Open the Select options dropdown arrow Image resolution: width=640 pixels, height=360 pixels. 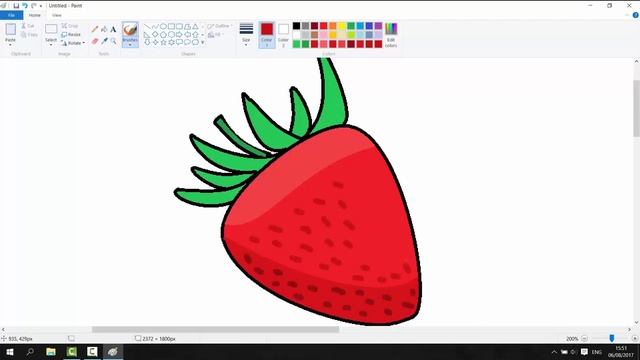(x=51, y=44)
